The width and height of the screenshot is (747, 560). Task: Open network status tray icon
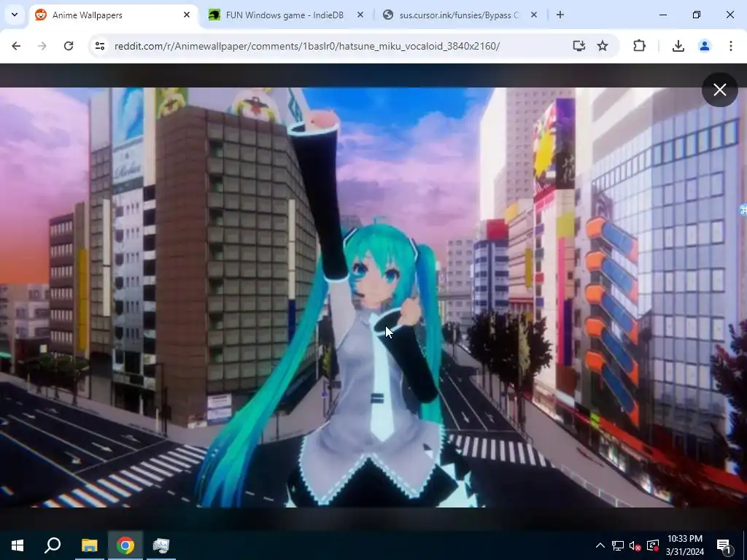(x=618, y=545)
